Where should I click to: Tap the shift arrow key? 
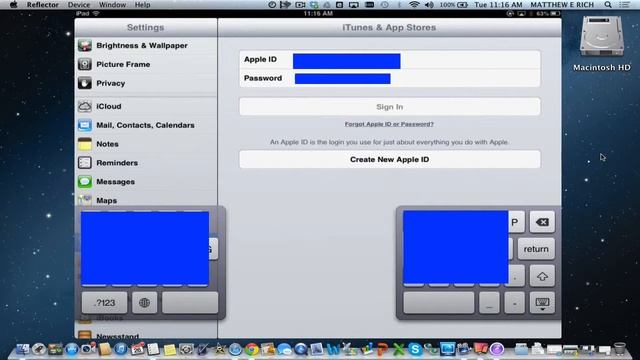(542, 276)
